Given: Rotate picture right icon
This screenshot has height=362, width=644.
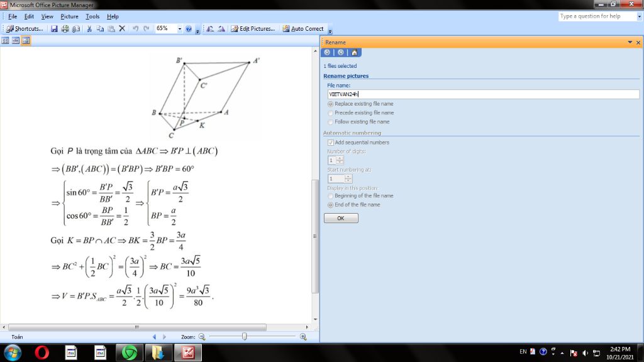Looking at the screenshot, I should (x=221, y=29).
